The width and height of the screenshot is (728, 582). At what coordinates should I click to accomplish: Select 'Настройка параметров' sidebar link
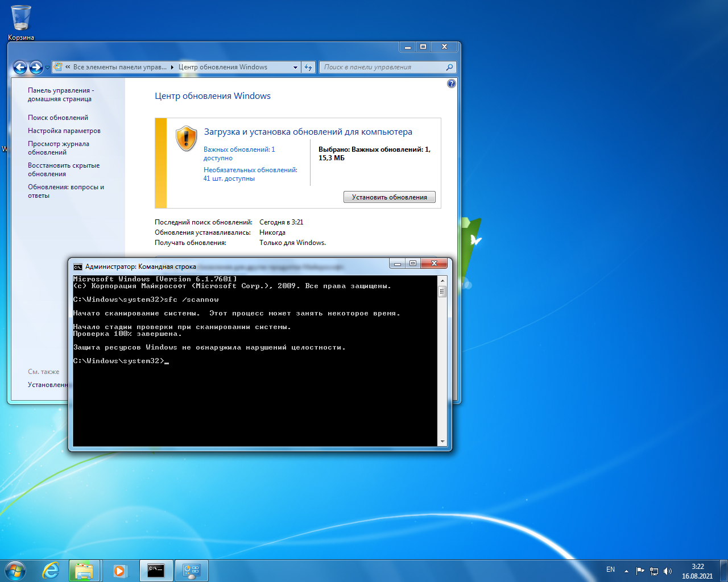(64, 131)
